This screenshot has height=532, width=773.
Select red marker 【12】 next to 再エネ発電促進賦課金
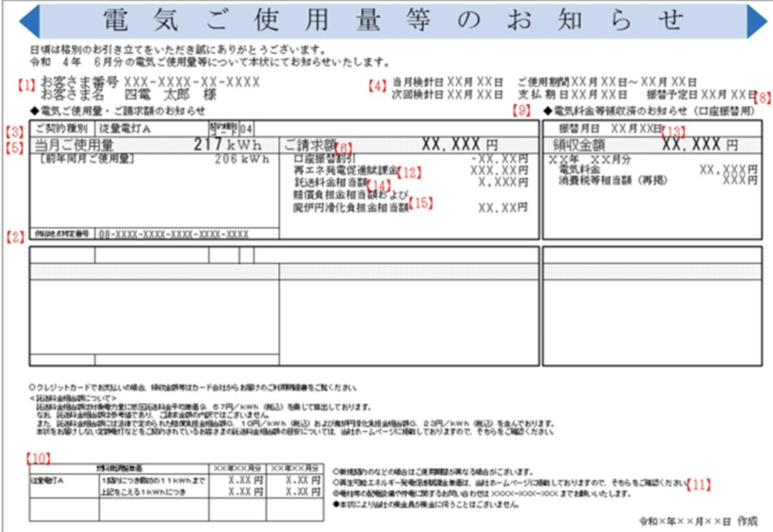(409, 172)
